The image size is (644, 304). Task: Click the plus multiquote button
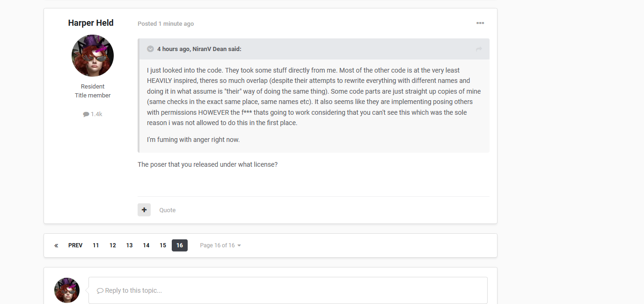[x=144, y=210]
